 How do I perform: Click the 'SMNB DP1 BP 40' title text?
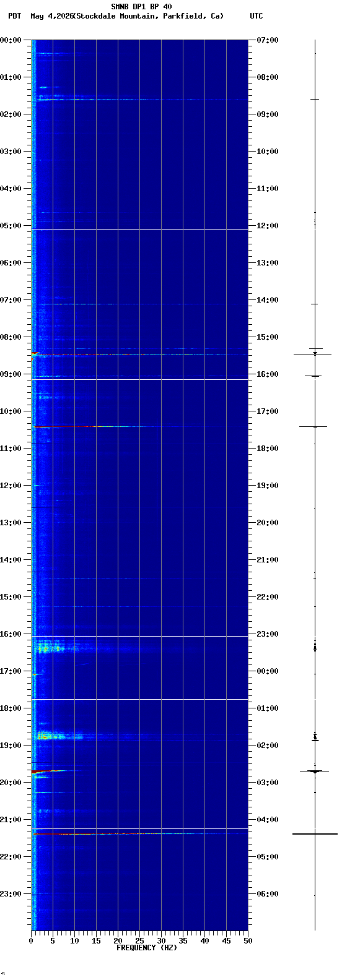[x=141, y=7]
